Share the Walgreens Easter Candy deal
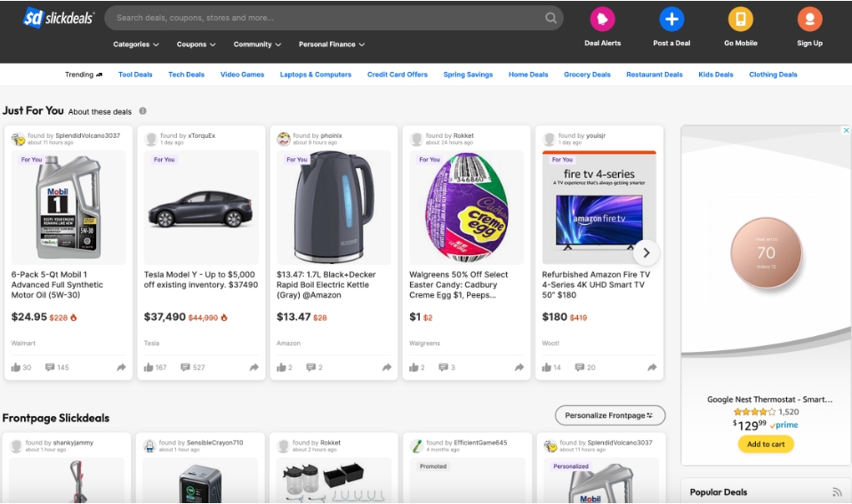Screen dimensions: 852x504 (x=518, y=367)
